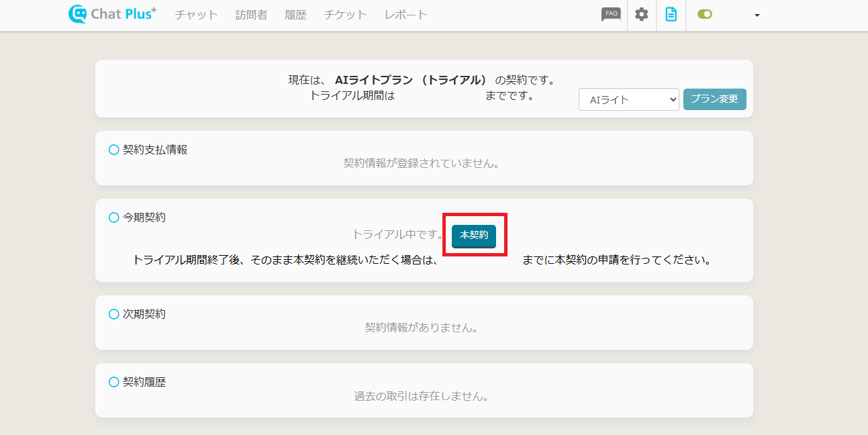Open the 履歴 menu item
868x435 pixels.
click(295, 15)
